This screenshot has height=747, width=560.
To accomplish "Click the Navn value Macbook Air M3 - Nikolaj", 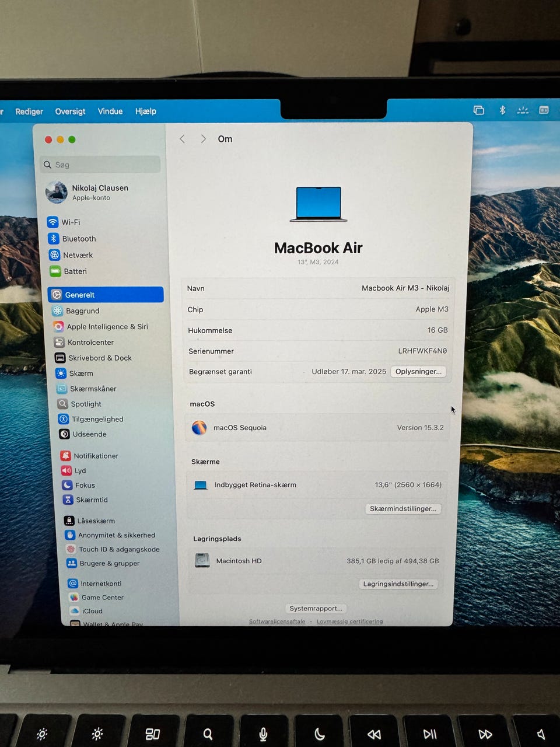I will click(405, 288).
